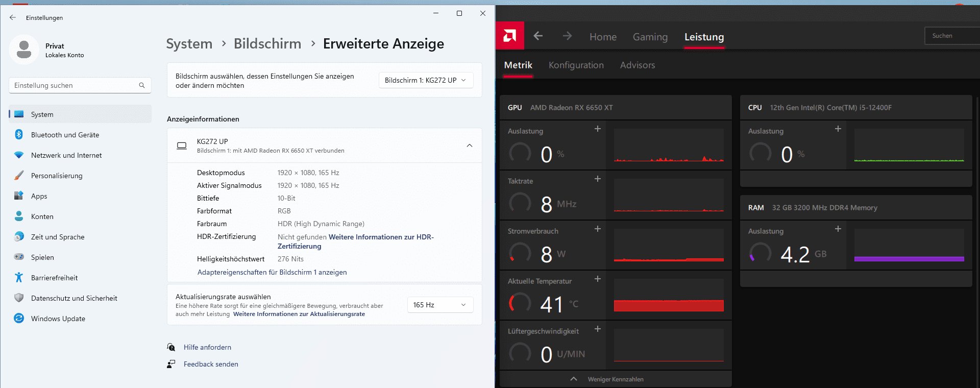
Task: Click the Hilfe anfordern link
Action: (x=207, y=347)
